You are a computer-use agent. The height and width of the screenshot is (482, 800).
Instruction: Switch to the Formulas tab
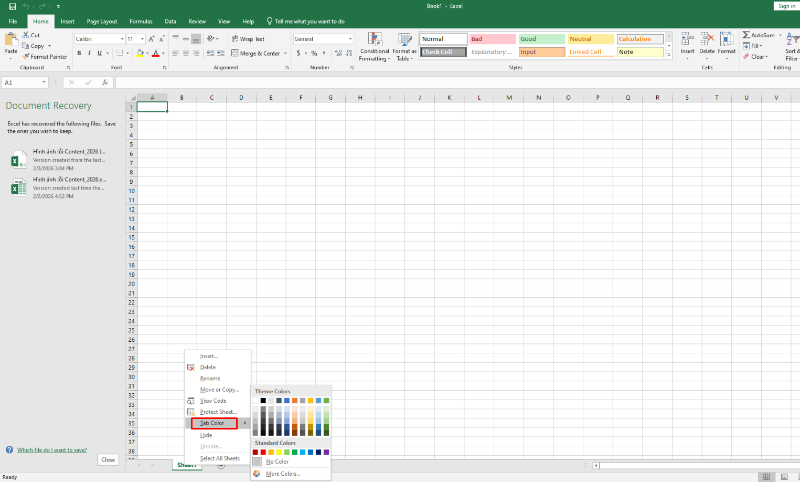[141, 21]
